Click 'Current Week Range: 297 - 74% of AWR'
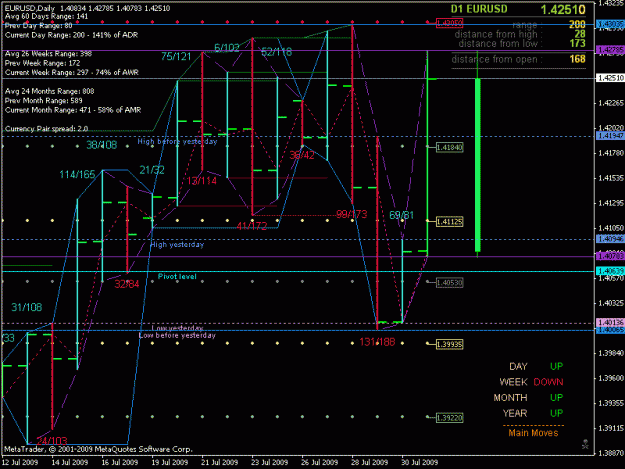 72,73
